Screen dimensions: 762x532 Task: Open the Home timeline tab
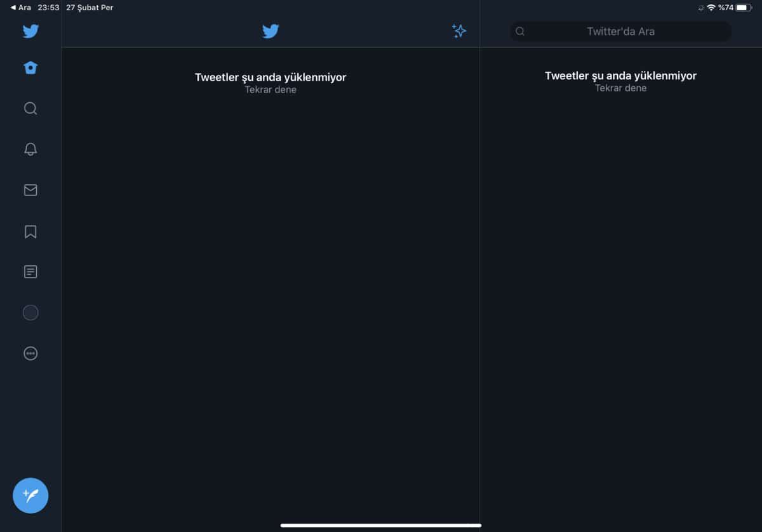pos(30,68)
